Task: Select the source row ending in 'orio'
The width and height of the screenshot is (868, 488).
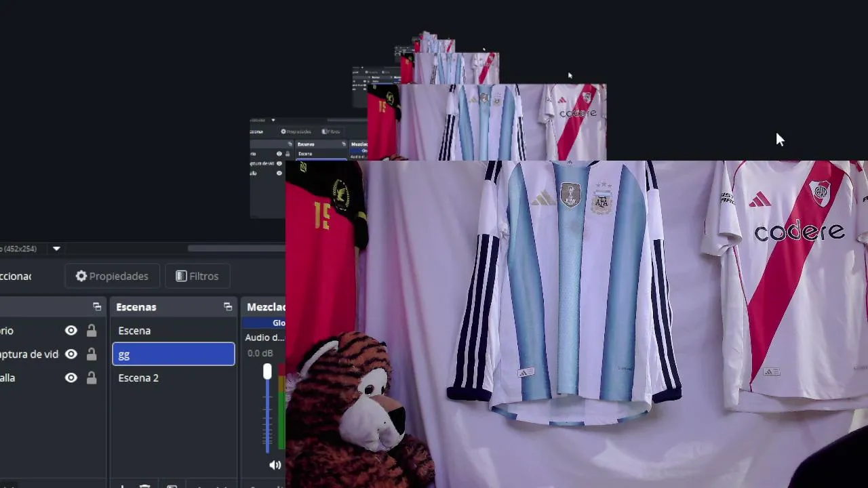Action: point(53,331)
